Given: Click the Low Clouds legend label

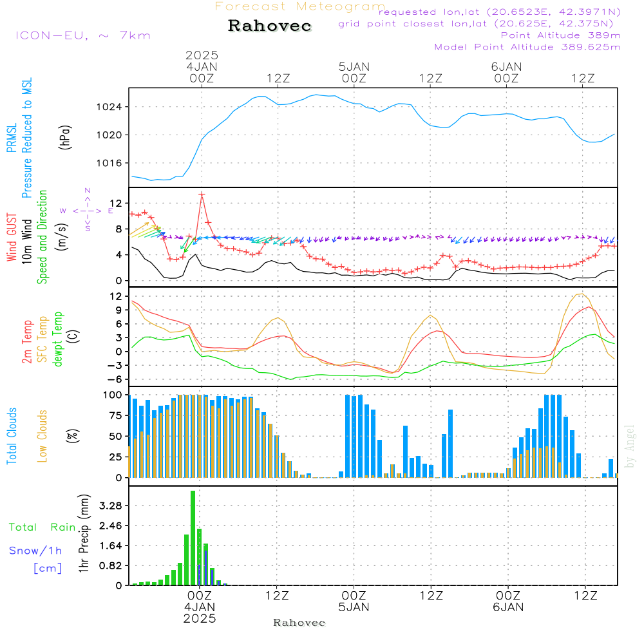Looking at the screenshot, I should [43, 436].
